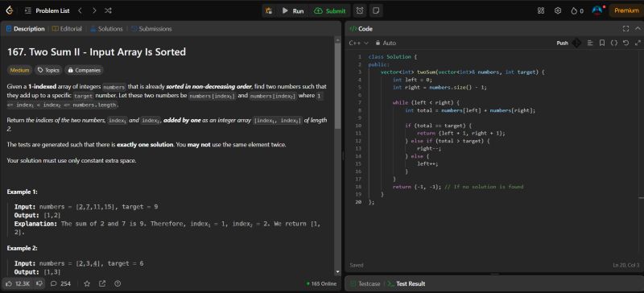Click the Example 1 heading
Image resolution: width=644 pixels, height=293 pixels.
pyautogui.click(x=23, y=192)
